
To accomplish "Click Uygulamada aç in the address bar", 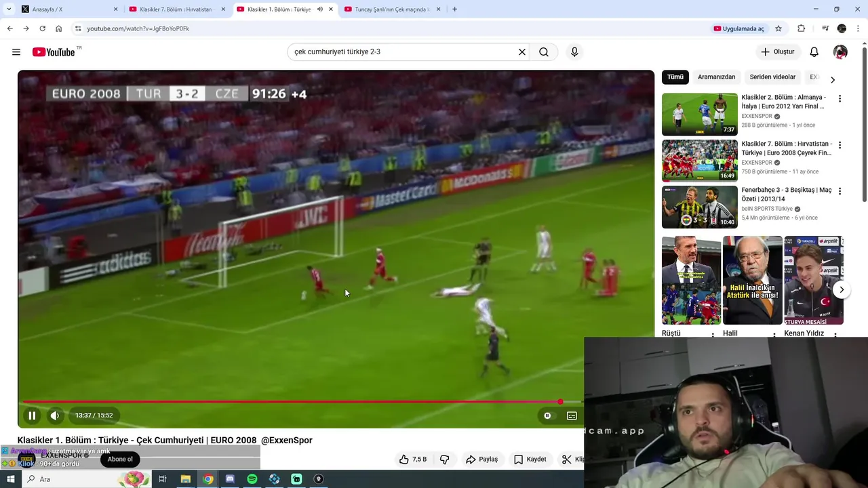I will click(x=738, y=28).
